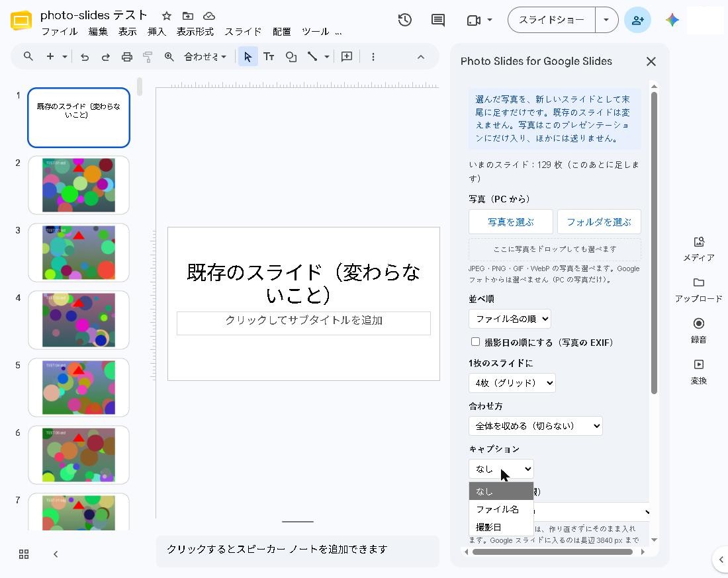Start a video call with camera icon
The image size is (728, 578).
point(473,21)
